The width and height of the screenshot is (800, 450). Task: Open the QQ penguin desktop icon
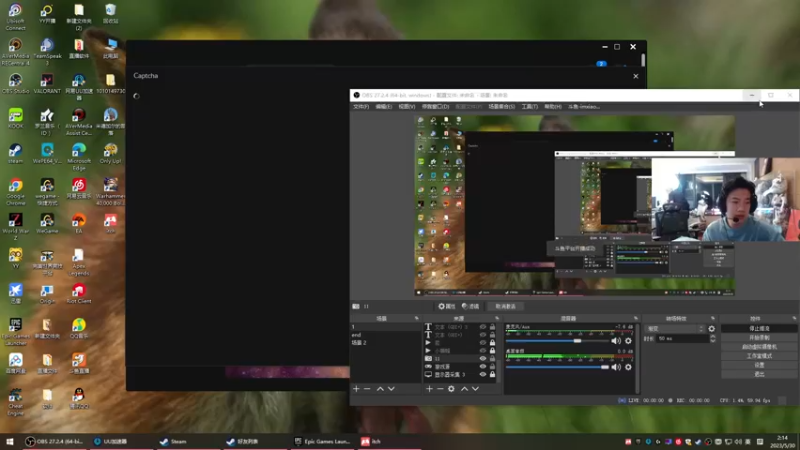click(79, 399)
